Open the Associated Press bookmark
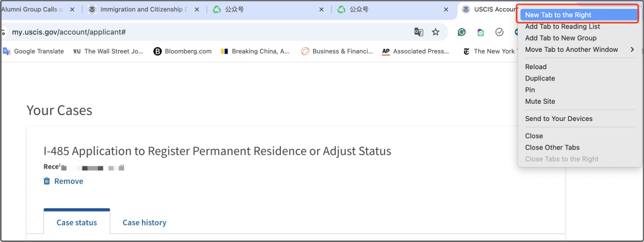 416,51
